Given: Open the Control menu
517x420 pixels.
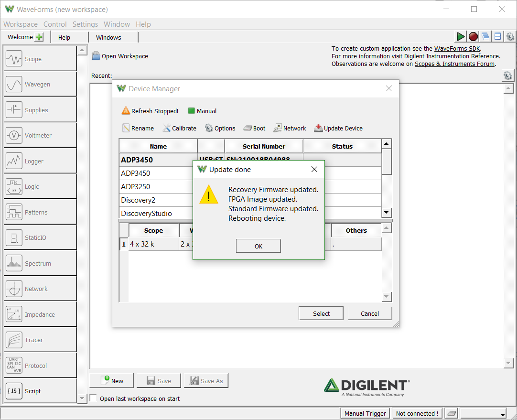Looking at the screenshot, I should (55, 24).
